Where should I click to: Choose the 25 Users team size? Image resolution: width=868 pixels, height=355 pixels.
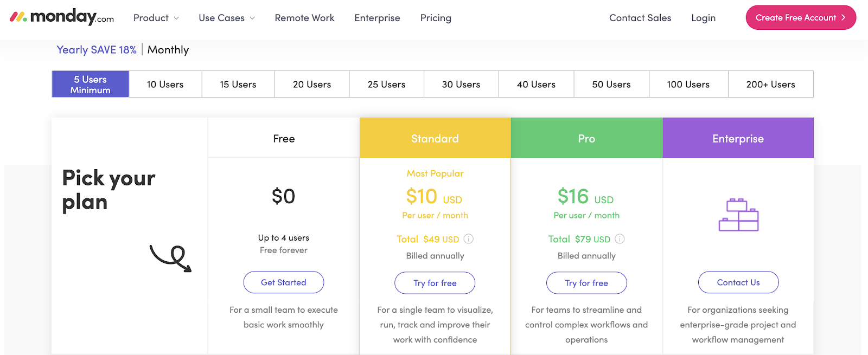(x=386, y=85)
